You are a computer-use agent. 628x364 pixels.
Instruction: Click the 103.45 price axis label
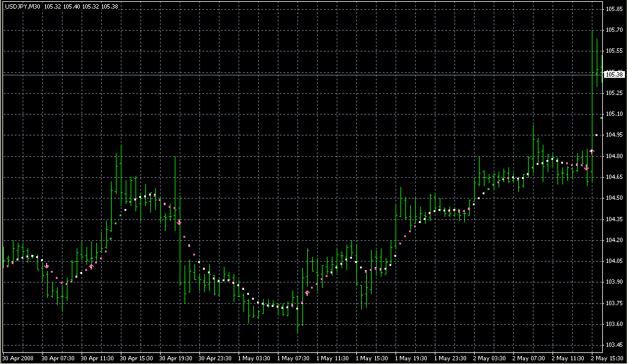(614, 345)
